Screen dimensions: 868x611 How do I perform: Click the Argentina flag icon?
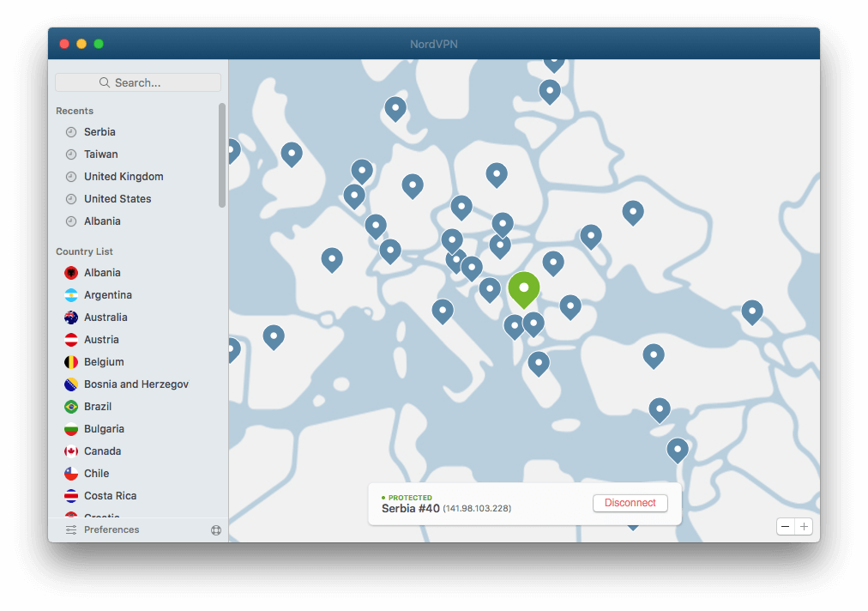(x=71, y=295)
